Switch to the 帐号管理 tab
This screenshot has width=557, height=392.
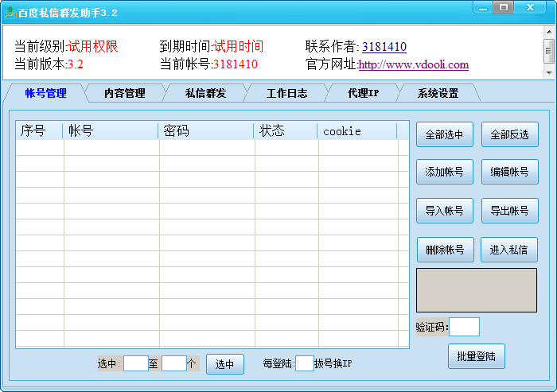[x=45, y=93]
